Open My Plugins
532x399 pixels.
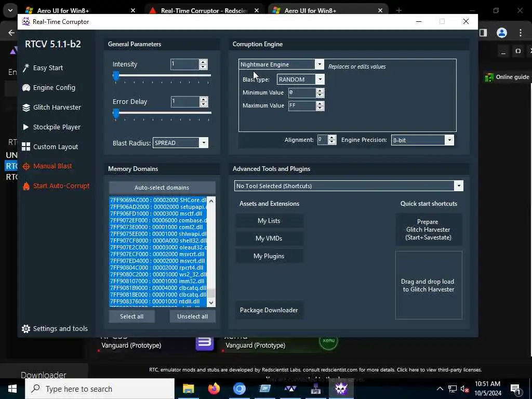tap(269, 256)
